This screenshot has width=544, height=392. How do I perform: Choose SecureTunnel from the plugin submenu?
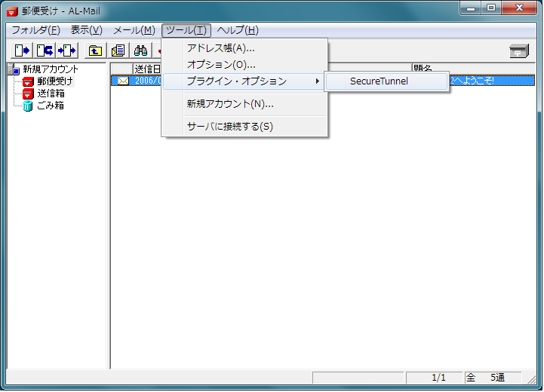tap(379, 81)
